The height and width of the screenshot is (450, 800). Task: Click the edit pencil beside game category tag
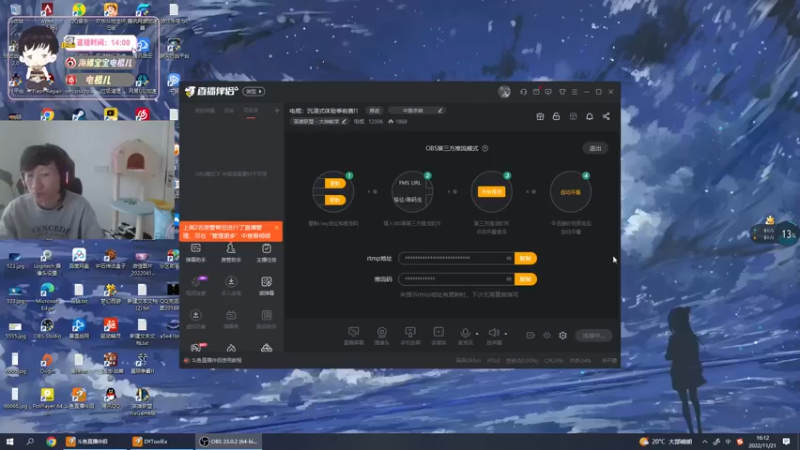[x=344, y=121]
